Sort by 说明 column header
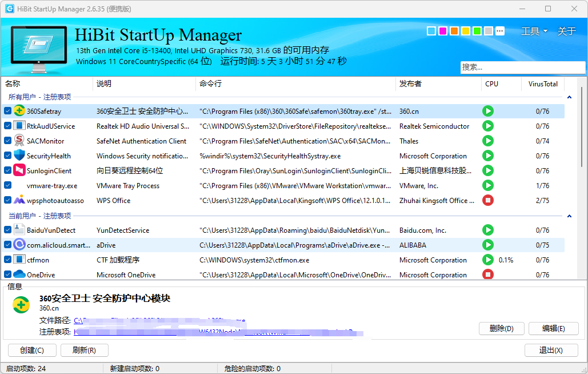 tap(144, 83)
